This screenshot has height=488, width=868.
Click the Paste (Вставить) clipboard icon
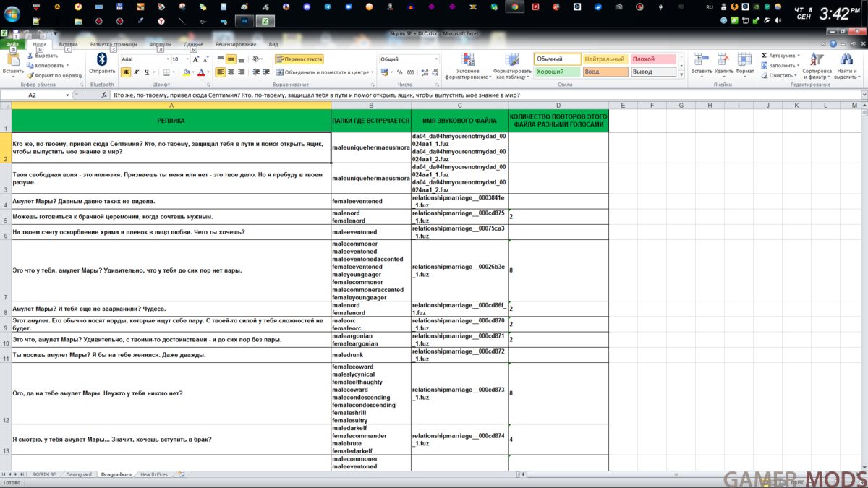point(13,59)
